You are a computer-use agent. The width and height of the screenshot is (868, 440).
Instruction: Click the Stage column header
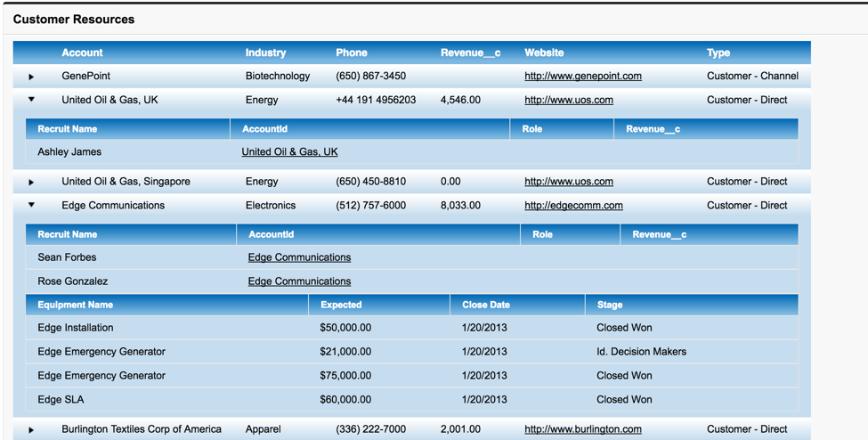coord(610,305)
